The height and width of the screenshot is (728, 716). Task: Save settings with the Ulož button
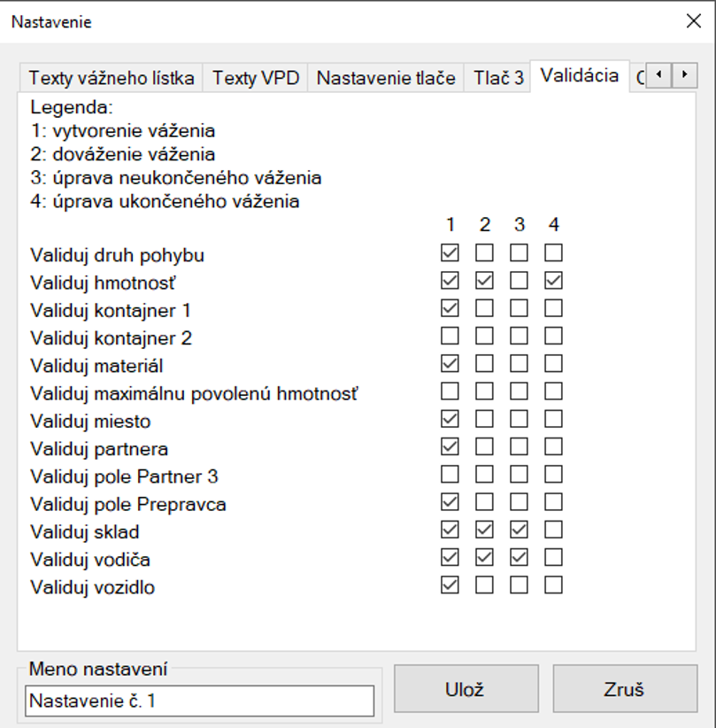tap(466, 688)
